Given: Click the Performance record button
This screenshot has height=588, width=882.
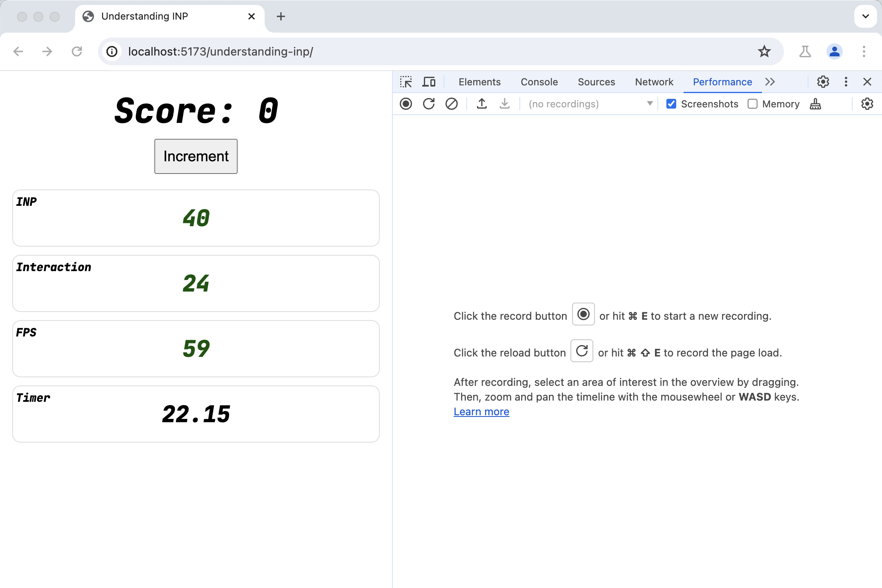Looking at the screenshot, I should 405,104.
